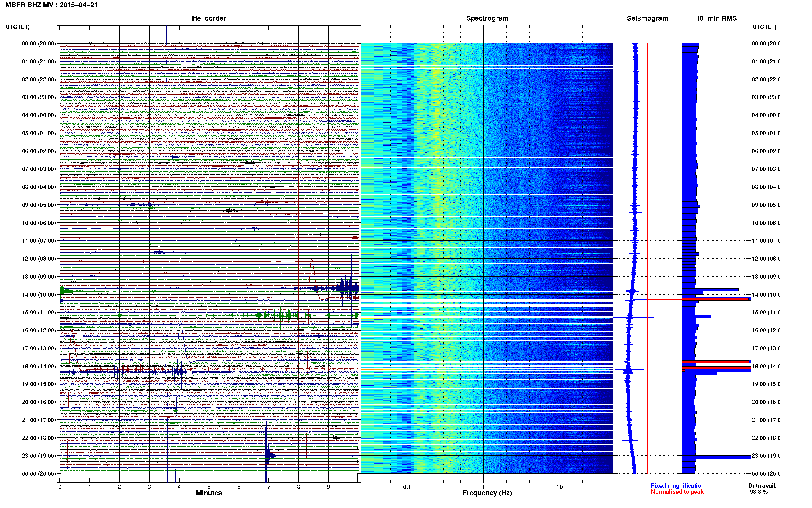Click the 'Minutes' x-axis label
The height and width of the screenshot is (508, 812).
(209, 493)
